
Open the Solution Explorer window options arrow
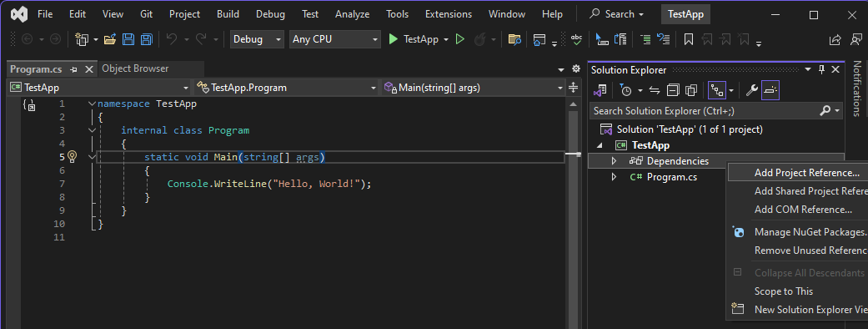(x=808, y=69)
